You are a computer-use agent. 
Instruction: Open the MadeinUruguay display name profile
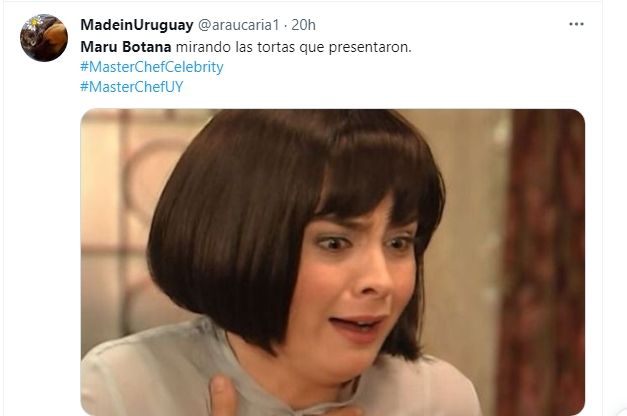[x=137, y=25]
